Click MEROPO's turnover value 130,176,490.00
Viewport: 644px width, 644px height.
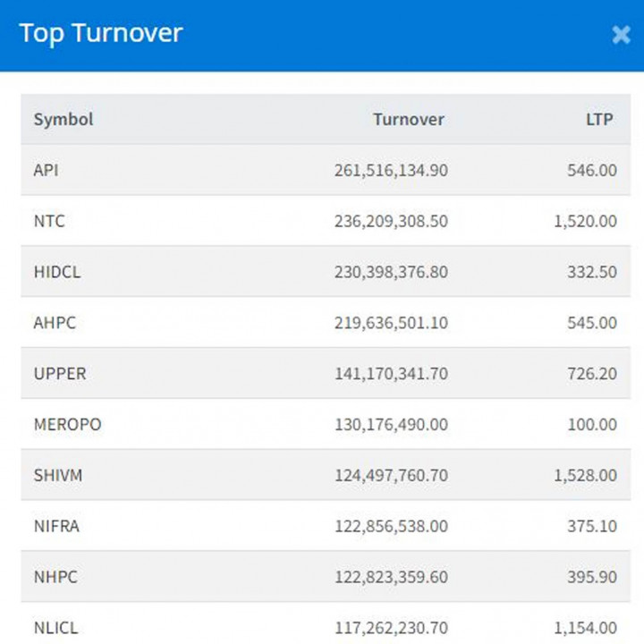pos(390,425)
